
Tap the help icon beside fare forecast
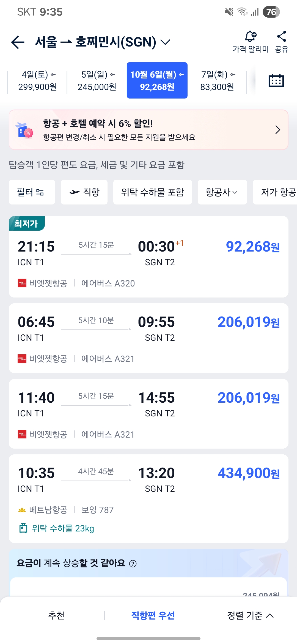click(133, 564)
